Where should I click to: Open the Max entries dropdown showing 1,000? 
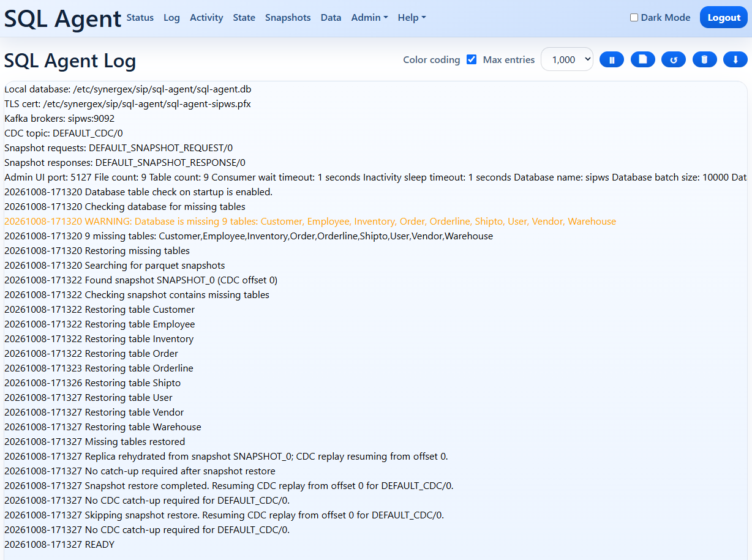tap(567, 59)
